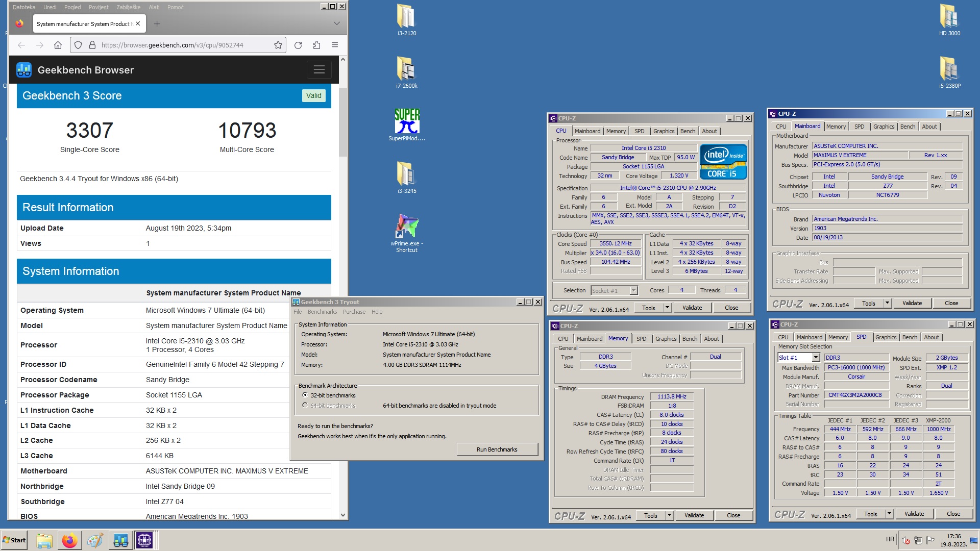The image size is (980, 551).
Task: Open the Start menu
Action: (x=14, y=540)
